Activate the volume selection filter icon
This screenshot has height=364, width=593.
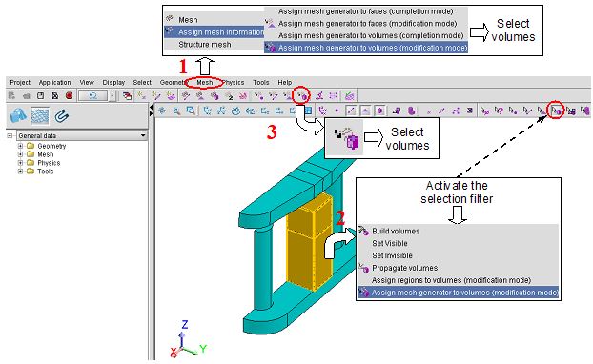click(557, 111)
